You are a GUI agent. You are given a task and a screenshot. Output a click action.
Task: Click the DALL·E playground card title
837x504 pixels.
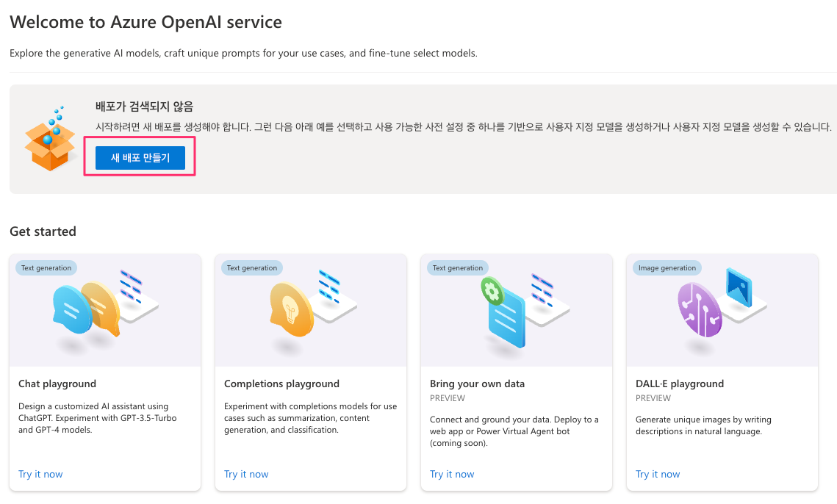coord(680,384)
